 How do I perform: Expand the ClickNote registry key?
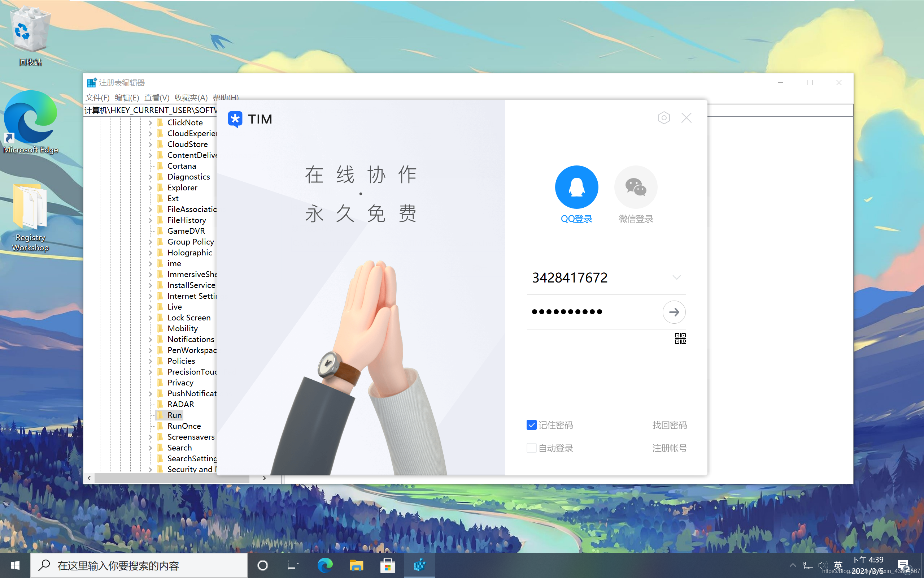pyautogui.click(x=150, y=123)
